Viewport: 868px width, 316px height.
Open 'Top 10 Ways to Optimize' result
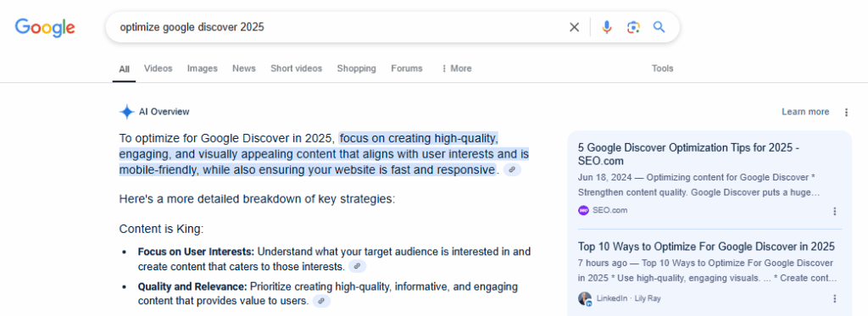[706, 247]
